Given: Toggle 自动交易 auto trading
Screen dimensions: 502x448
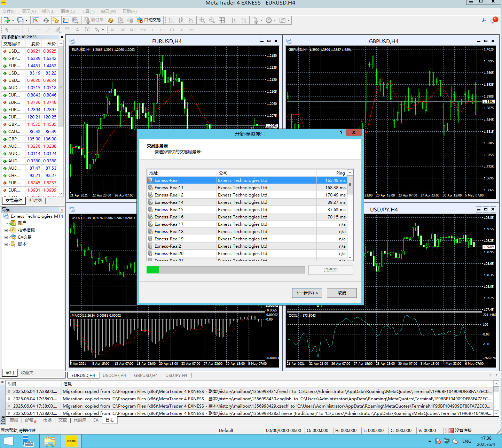Looking at the screenshot, I should click(149, 20).
